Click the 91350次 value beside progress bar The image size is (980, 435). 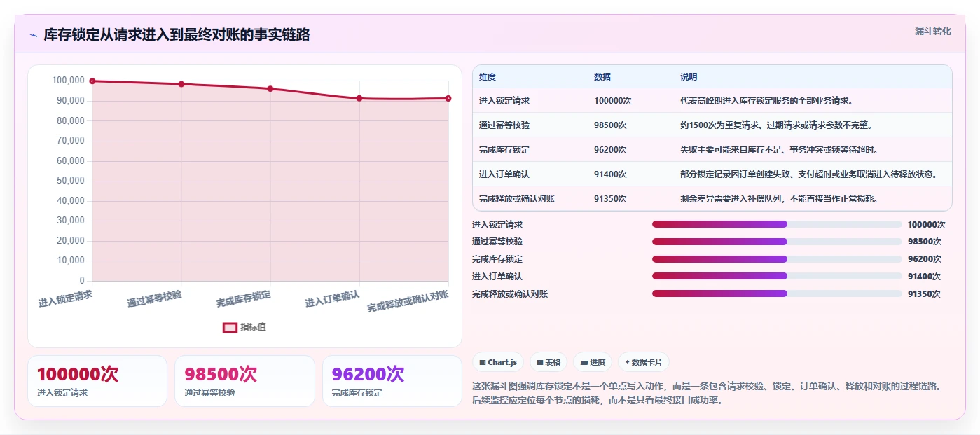pyautogui.click(x=924, y=294)
